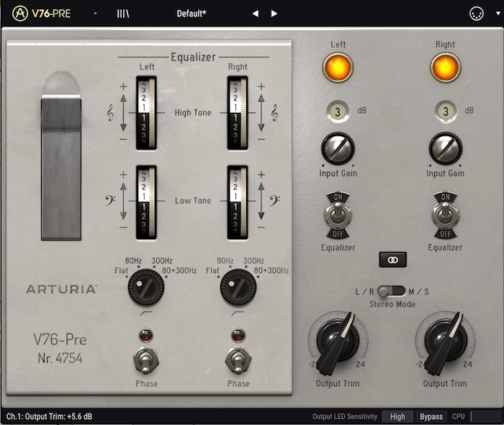Viewport: 504px width, 425px height.
Task: Open the menu arrow beside V76-PRE
Action: (95, 14)
